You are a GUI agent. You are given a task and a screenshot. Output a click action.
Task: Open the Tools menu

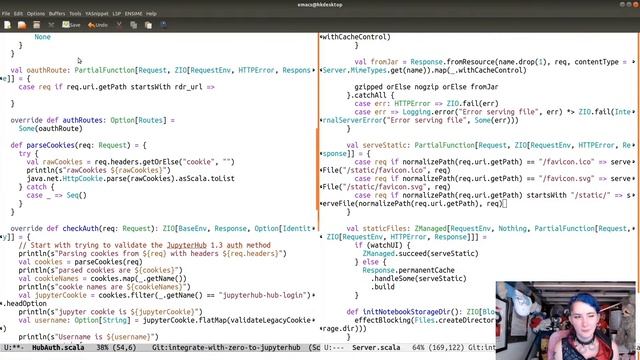click(75, 13)
